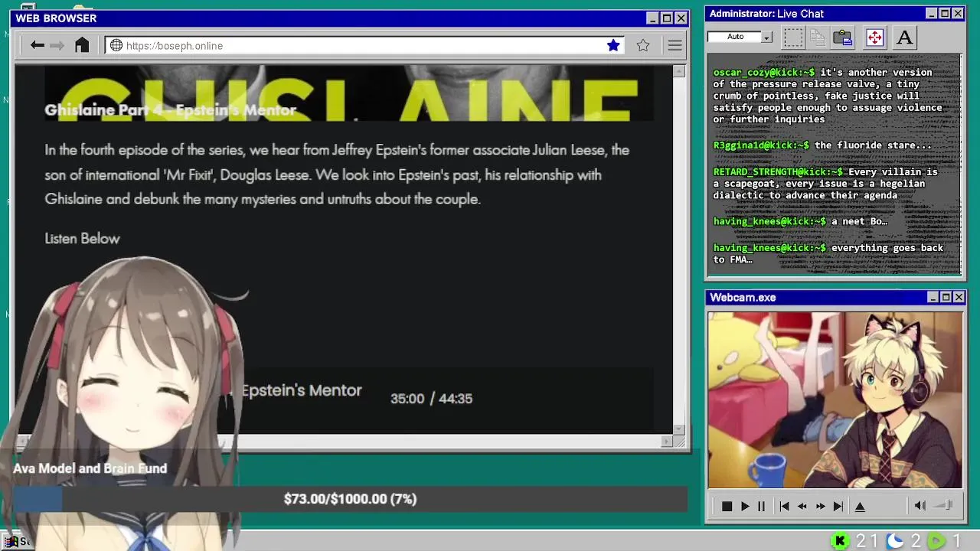
Task: Click the 'Ghislaine Part 4 – Epstein's Mentor' heading
Action: click(170, 110)
